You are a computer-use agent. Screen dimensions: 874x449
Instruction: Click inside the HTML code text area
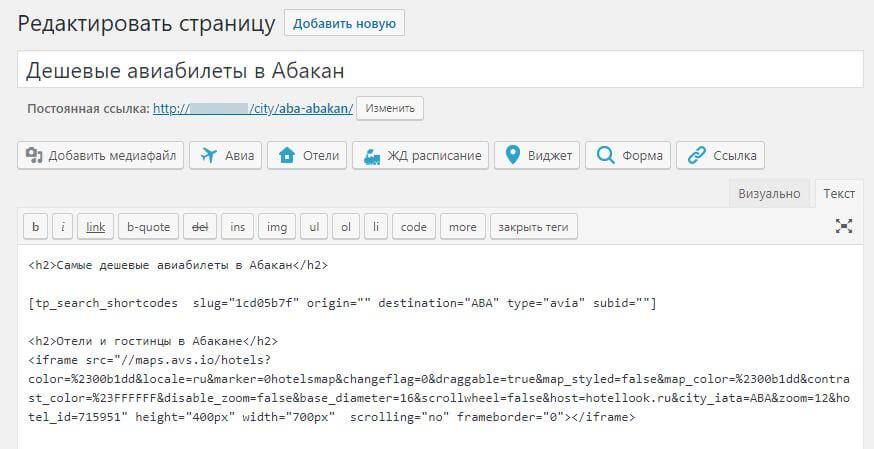coord(440,380)
